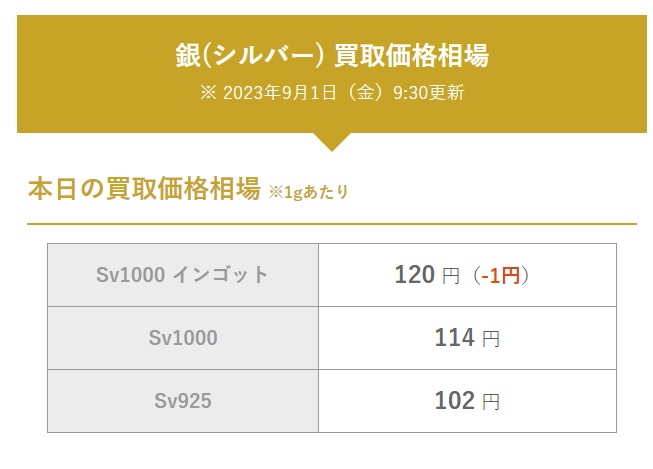Click the 120 円 ingot price value
This screenshot has height=469, width=653.
click(x=427, y=275)
